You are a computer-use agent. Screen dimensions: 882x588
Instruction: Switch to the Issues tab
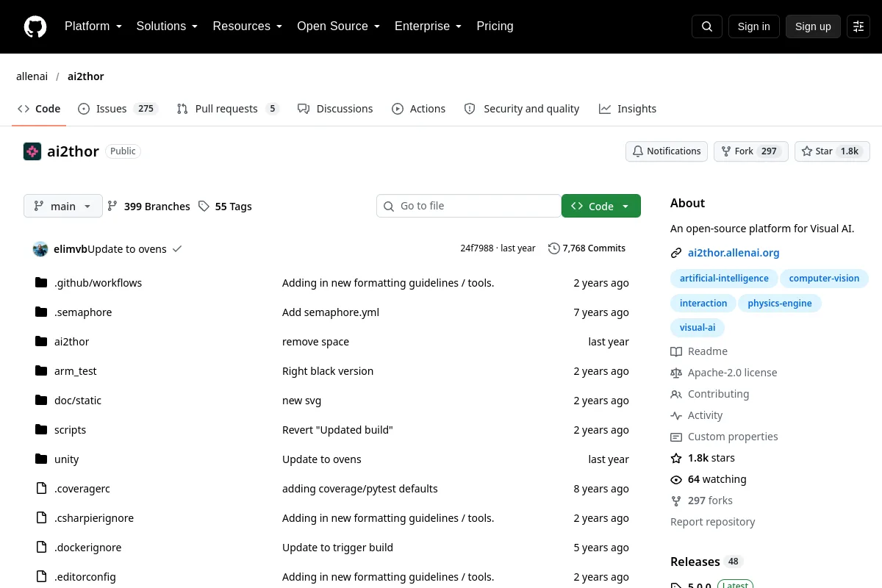(x=118, y=109)
